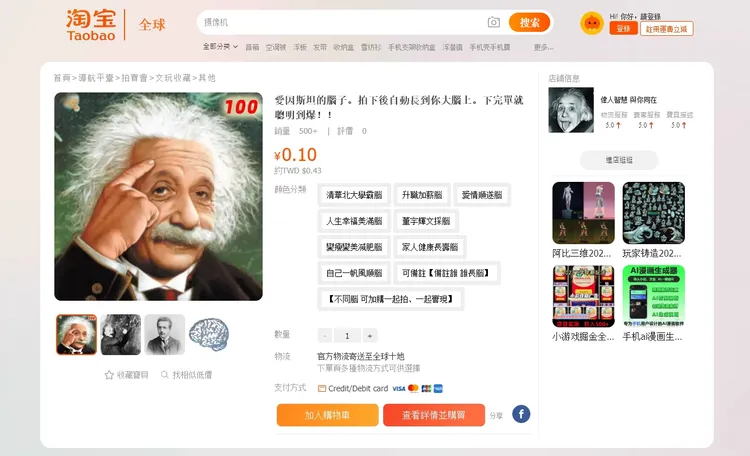Click the 進店逛逛 enter-shop button
Image resolution: width=750 pixels, height=456 pixels.
pos(619,160)
